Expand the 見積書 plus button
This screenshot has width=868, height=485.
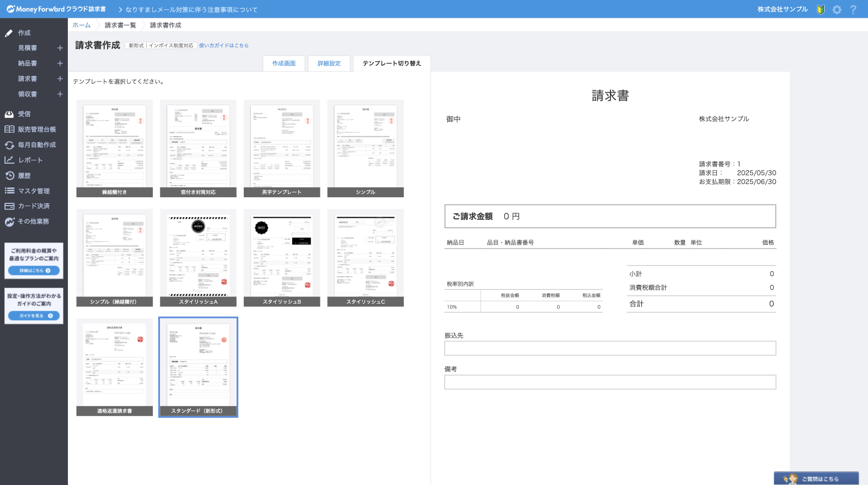pos(60,48)
